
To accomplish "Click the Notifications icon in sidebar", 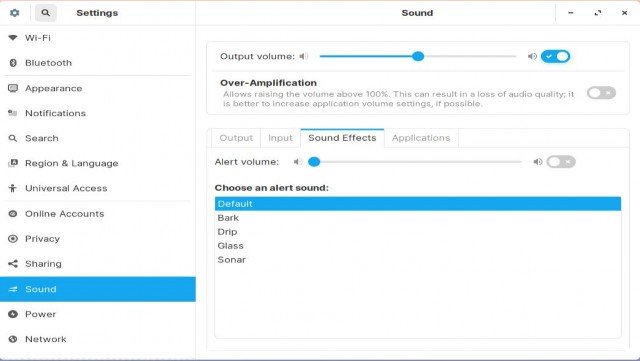I will (13, 113).
